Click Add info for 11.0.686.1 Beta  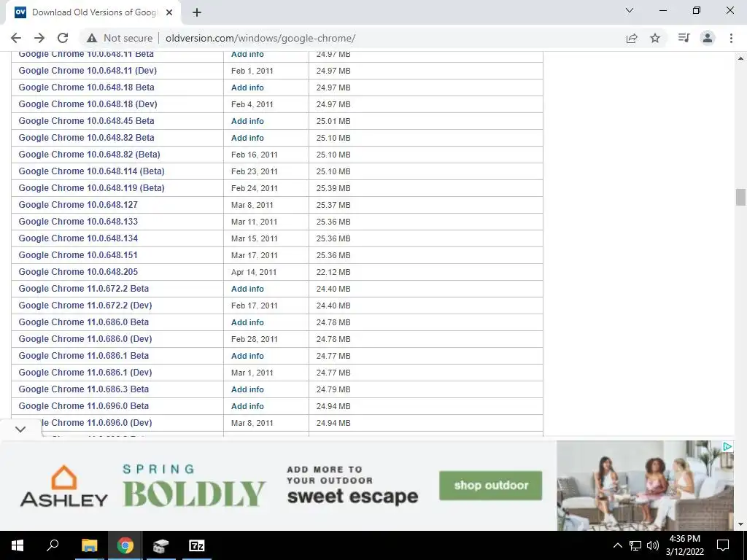coord(247,356)
